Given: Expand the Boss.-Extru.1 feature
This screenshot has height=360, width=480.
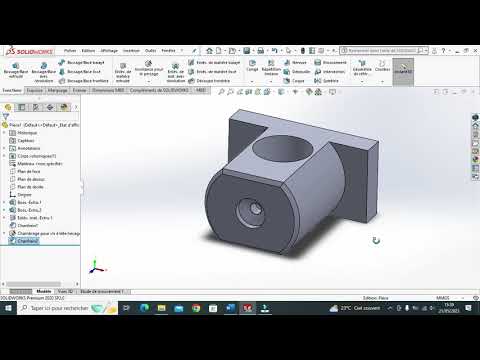Looking at the screenshot, I should tap(4, 202).
